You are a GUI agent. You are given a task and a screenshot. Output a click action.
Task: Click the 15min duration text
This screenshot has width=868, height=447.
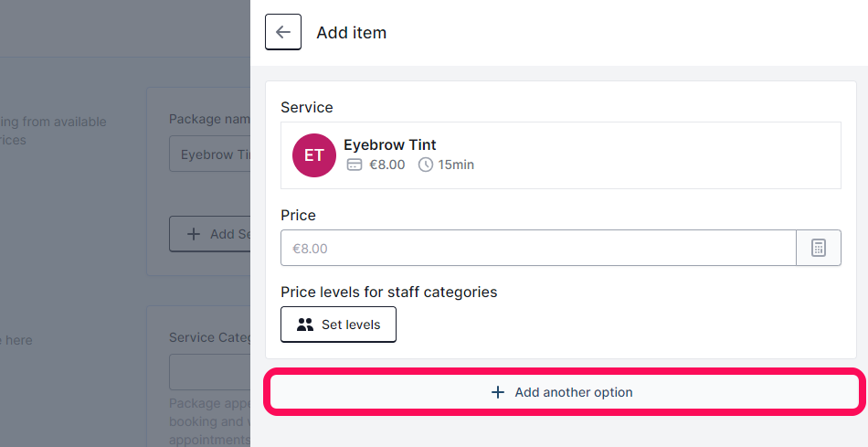[456, 165]
